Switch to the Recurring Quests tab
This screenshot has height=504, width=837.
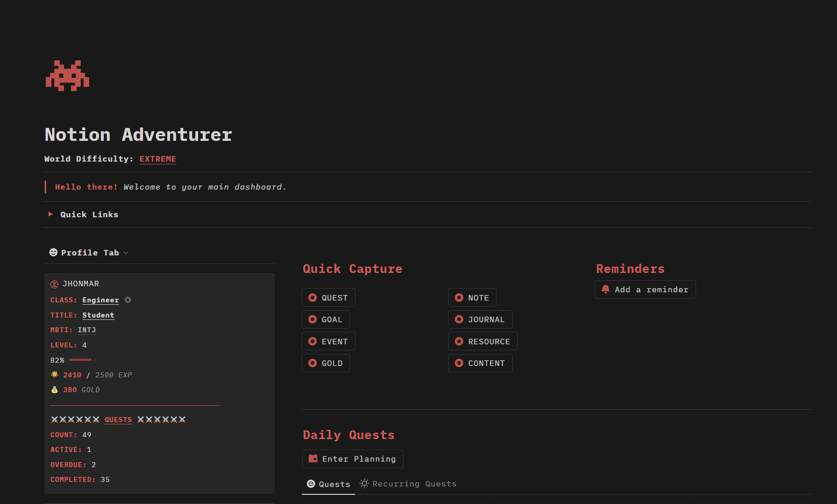pos(408,484)
